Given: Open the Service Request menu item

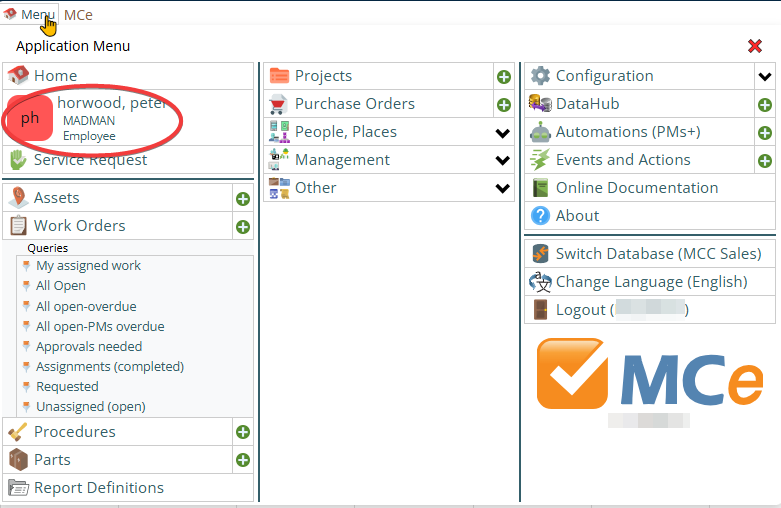Looking at the screenshot, I should (x=129, y=160).
